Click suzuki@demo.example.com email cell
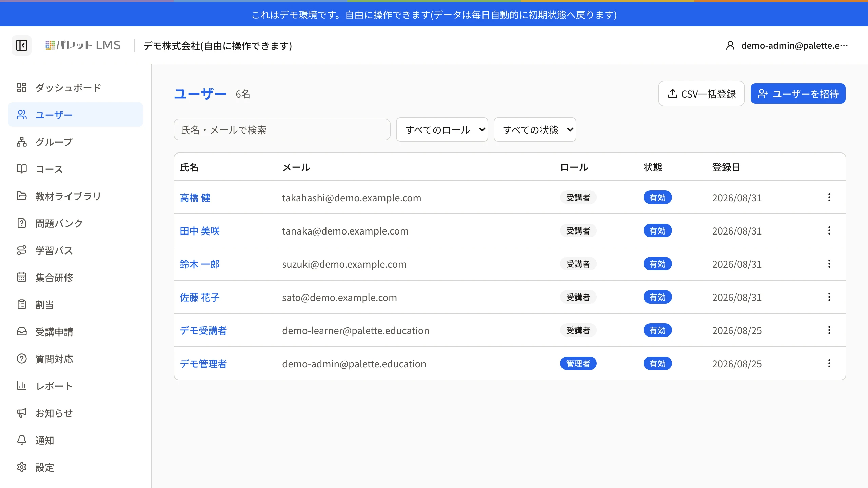The image size is (868, 488). click(344, 264)
